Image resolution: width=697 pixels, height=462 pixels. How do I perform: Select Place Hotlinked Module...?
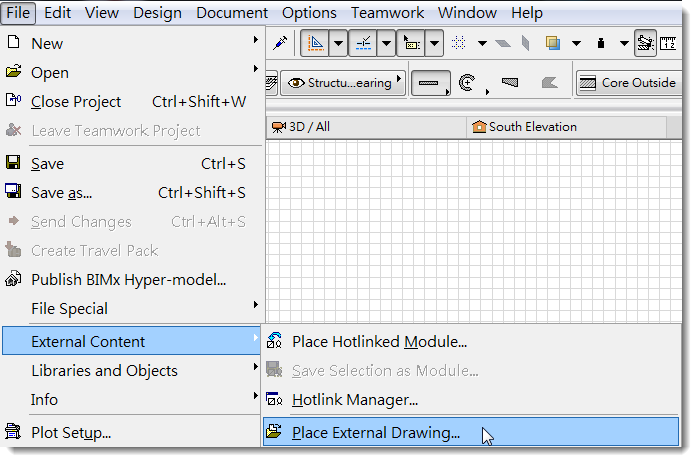(471, 341)
